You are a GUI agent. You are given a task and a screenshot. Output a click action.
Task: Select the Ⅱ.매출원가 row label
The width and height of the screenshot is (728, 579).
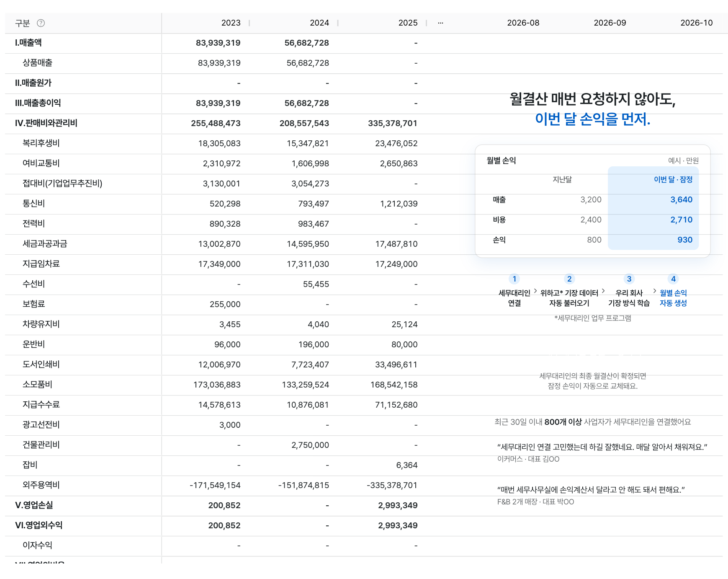tap(33, 83)
